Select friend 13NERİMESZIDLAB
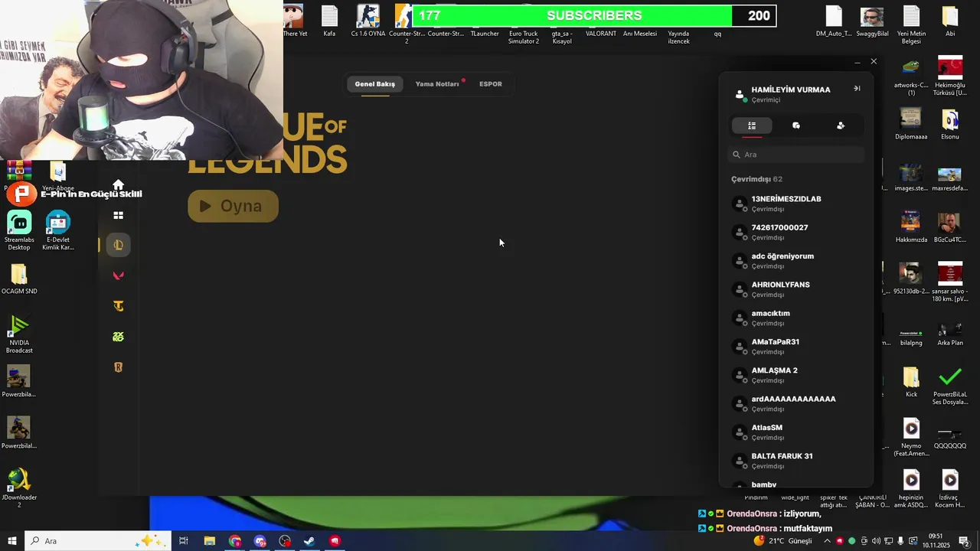This screenshot has width=980, height=551. [x=796, y=204]
